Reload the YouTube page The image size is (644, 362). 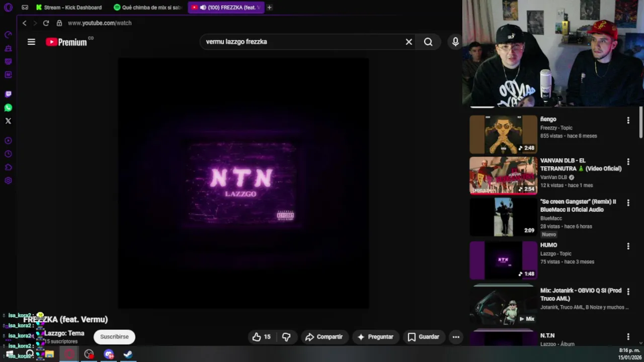[x=46, y=23]
